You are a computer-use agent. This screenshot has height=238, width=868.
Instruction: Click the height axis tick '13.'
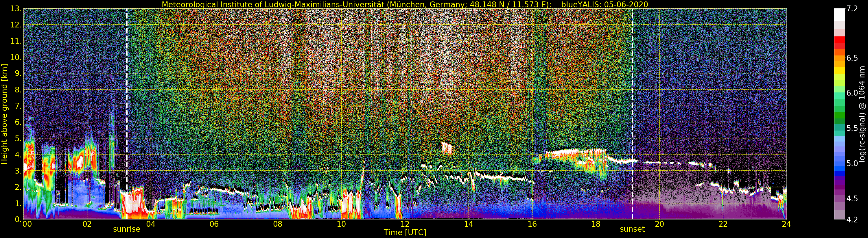click(16, 9)
